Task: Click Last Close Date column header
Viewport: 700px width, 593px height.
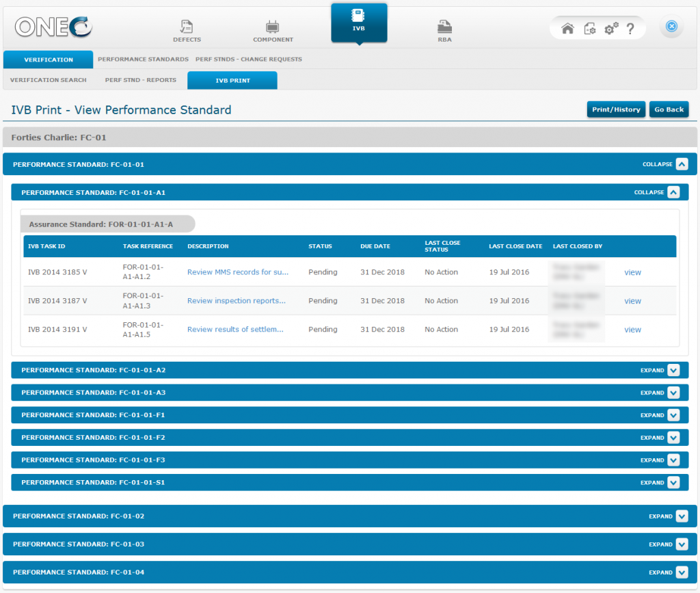Action: pyautogui.click(x=515, y=246)
